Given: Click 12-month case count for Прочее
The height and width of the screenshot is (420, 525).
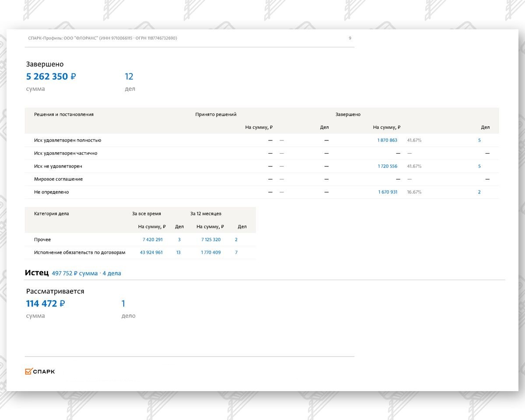Looking at the screenshot, I should click(236, 240).
